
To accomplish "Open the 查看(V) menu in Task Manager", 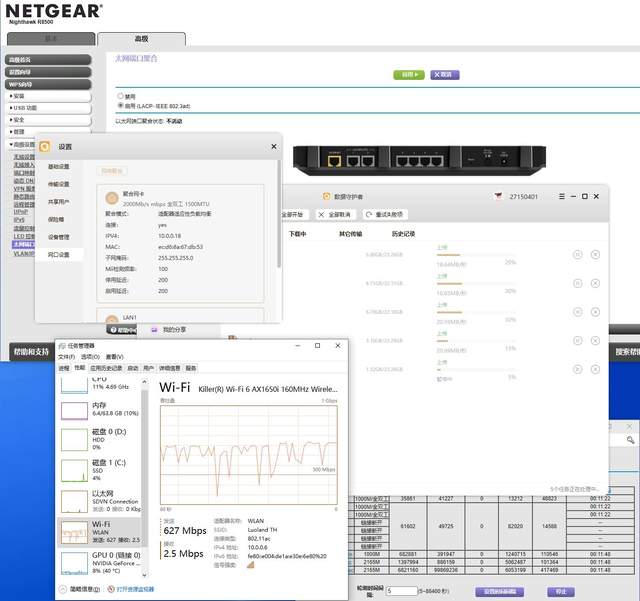I will coord(115,357).
